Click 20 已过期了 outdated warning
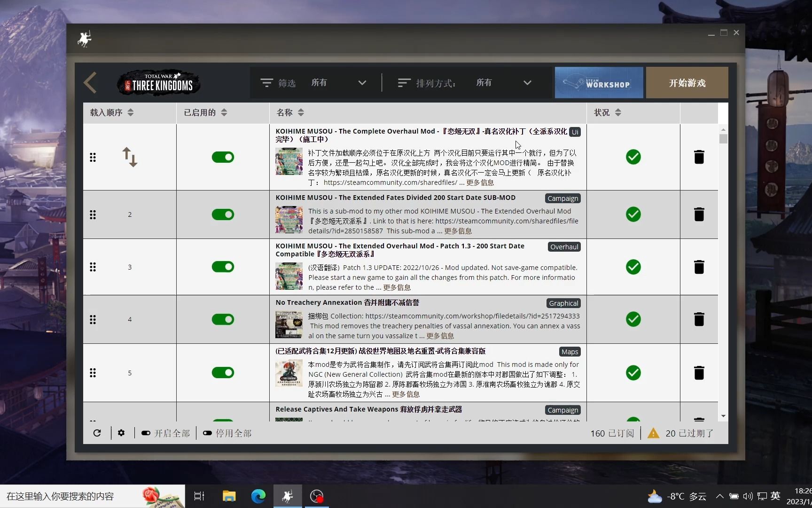 (x=689, y=433)
